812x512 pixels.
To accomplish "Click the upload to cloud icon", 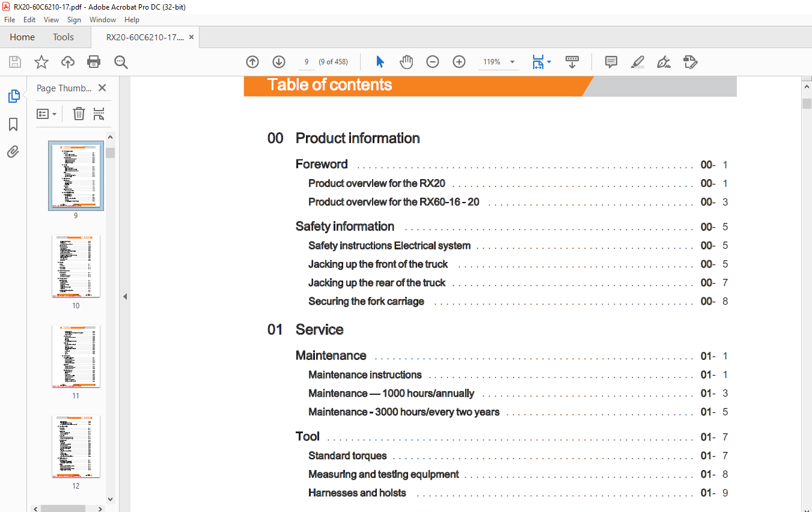I will 68,62.
